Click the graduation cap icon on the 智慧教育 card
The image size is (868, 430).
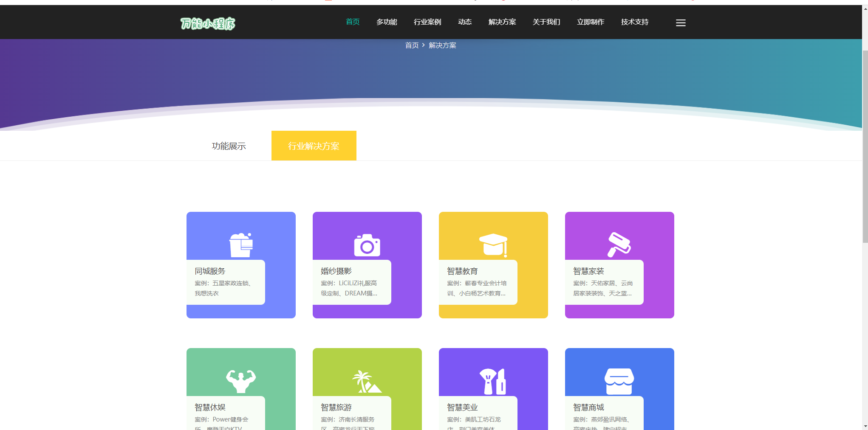[493, 245]
